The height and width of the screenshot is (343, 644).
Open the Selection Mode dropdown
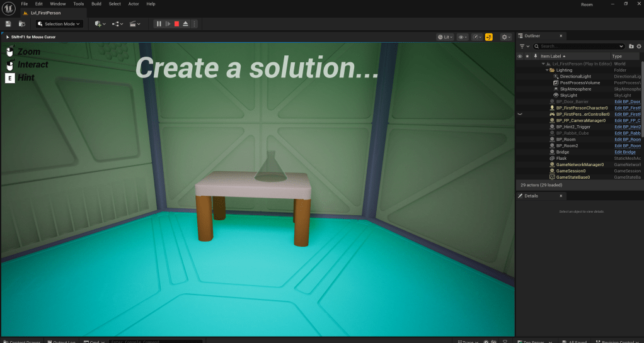(59, 24)
